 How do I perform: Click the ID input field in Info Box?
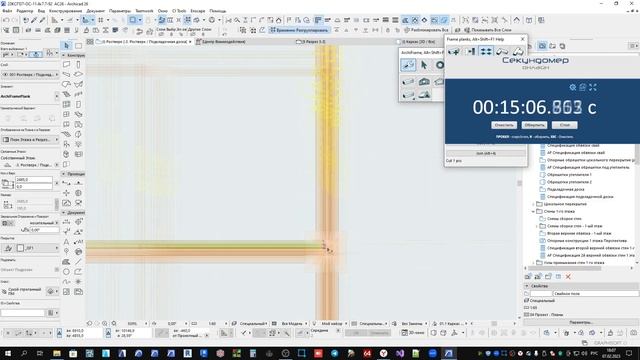pos(22,313)
